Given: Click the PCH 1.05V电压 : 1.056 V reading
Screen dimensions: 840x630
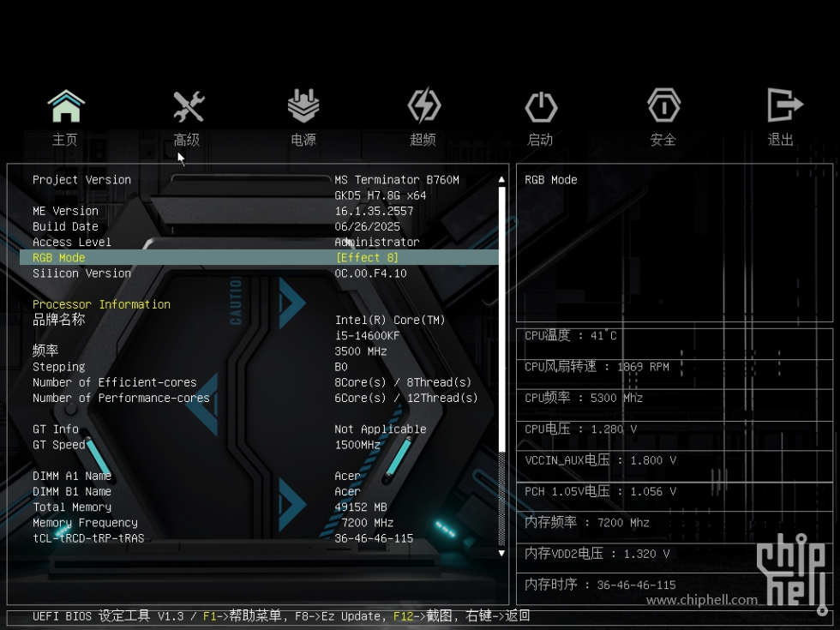Looking at the screenshot, I should point(601,490).
